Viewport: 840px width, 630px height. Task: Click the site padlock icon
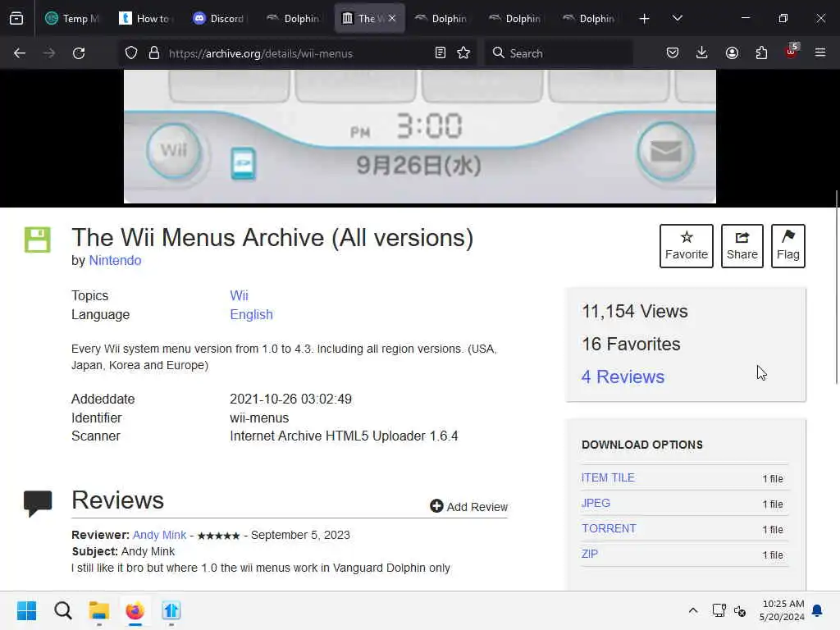point(154,53)
